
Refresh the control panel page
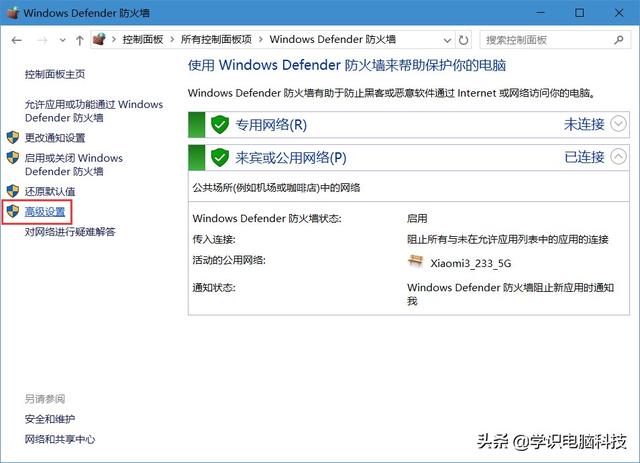click(463, 40)
